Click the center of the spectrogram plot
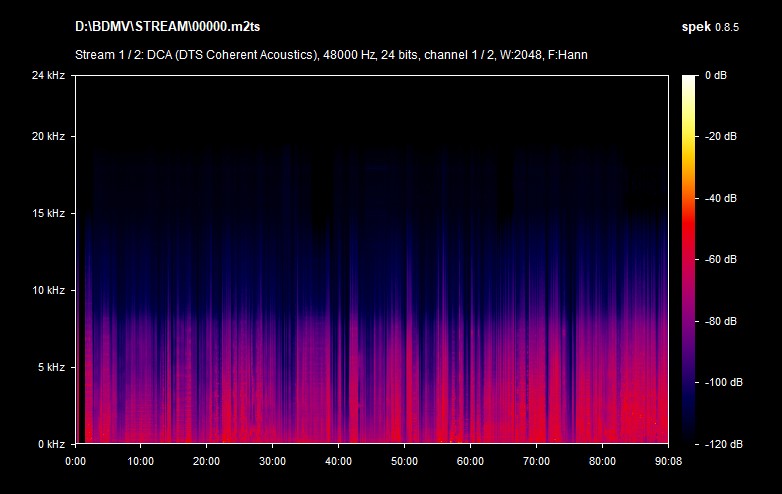The width and height of the screenshot is (782, 494). coord(371,259)
